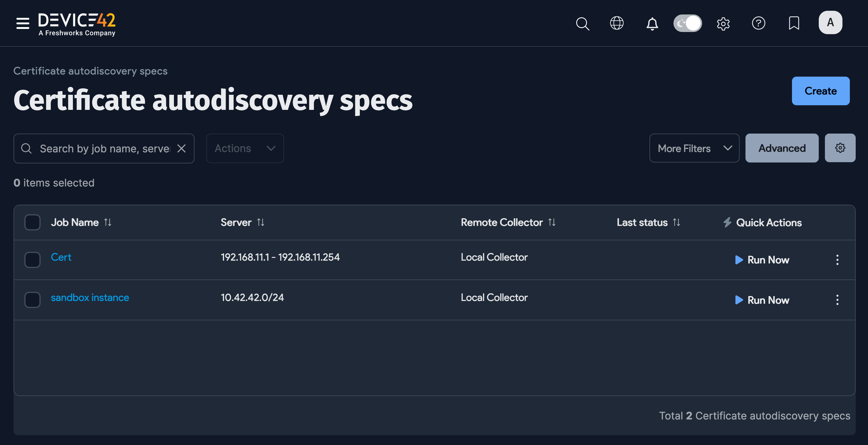The height and width of the screenshot is (445, 868).
Task: Select the checkbox for the Cert job
Action: [x=32, y=260]
